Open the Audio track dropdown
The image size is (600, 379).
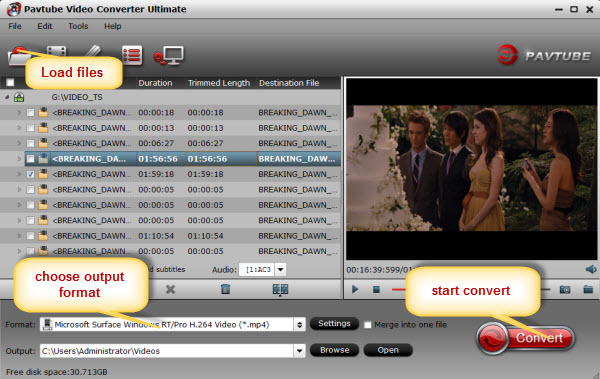[x=280, y=270]
